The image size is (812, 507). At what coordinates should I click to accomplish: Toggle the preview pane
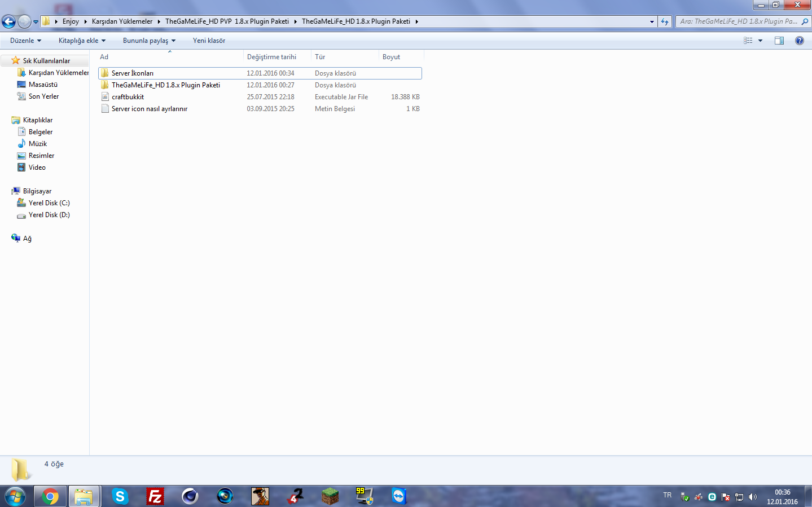[779, 41]
